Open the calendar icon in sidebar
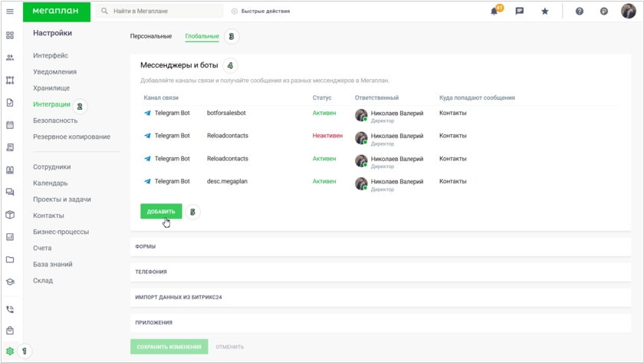 click(10, 124)
